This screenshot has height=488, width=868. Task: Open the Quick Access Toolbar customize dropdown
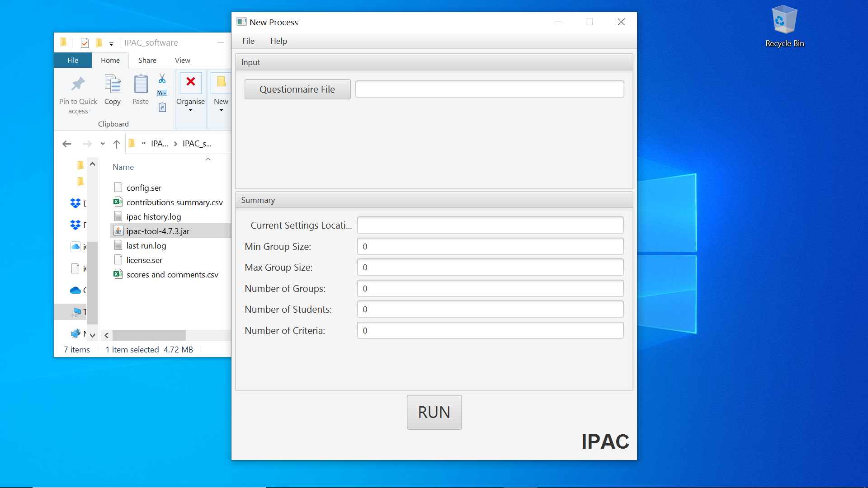(111, 43)
